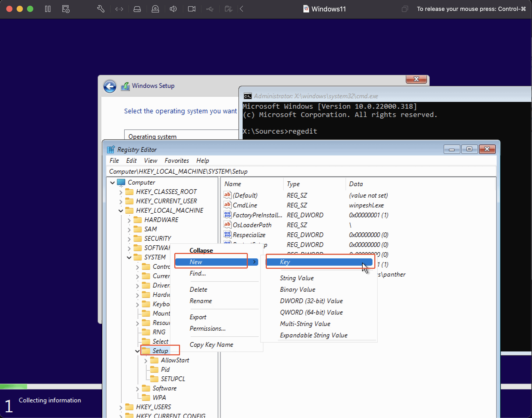The height and width of the screenshot is (418, 532).
Task: Choose Key from New submenu
Action: (x=320, y=262)
